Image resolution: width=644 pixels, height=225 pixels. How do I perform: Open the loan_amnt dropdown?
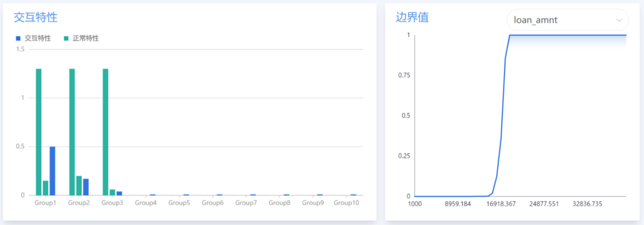click(568, 20)
